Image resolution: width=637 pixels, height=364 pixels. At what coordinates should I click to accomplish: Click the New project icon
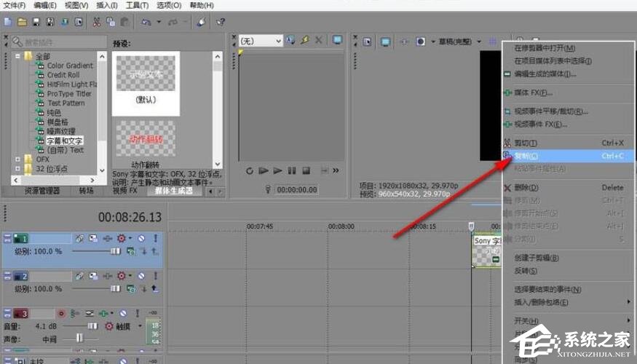(8, 22)
